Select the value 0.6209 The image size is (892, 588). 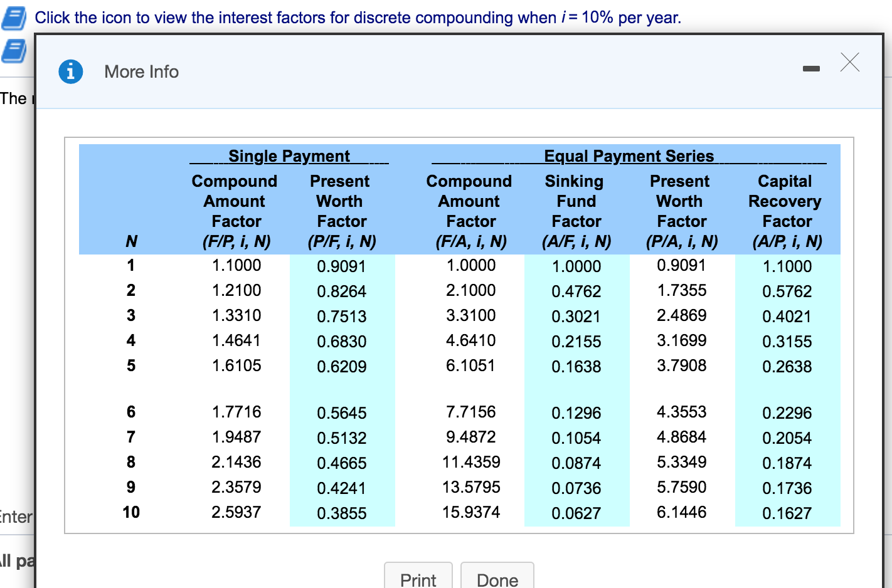coord(342,367)
